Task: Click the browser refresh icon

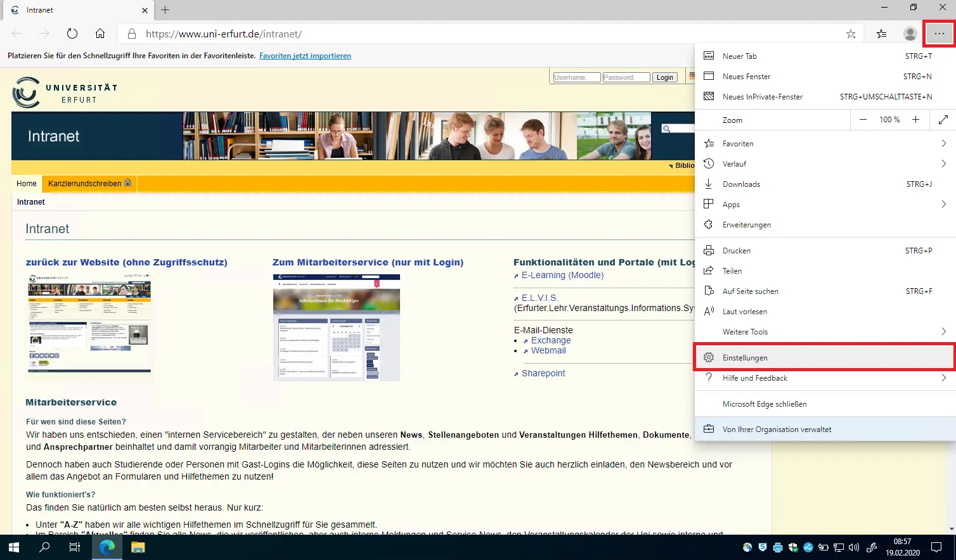Action: click(x=72, y=34)
